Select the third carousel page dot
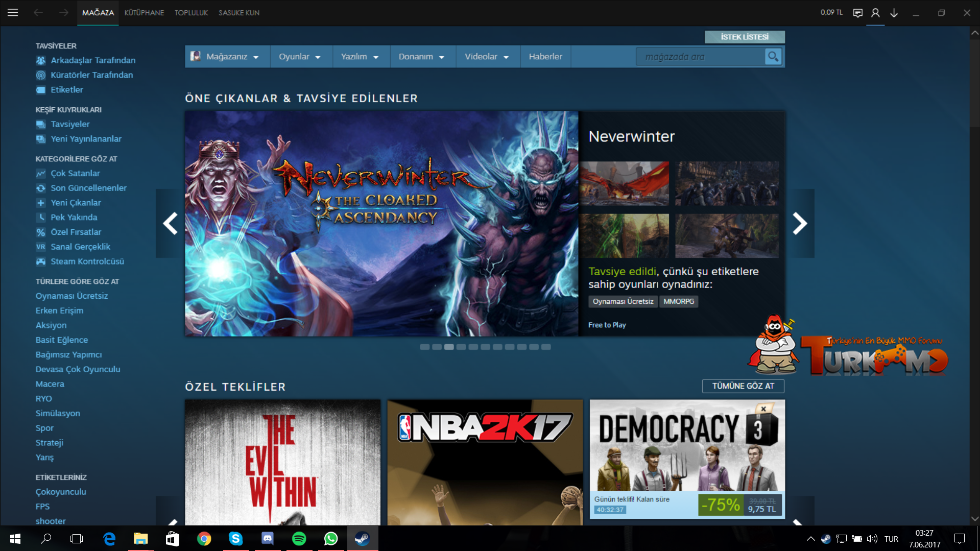The height and width of the screenshot is (551, 980). (x=449, y=347)
